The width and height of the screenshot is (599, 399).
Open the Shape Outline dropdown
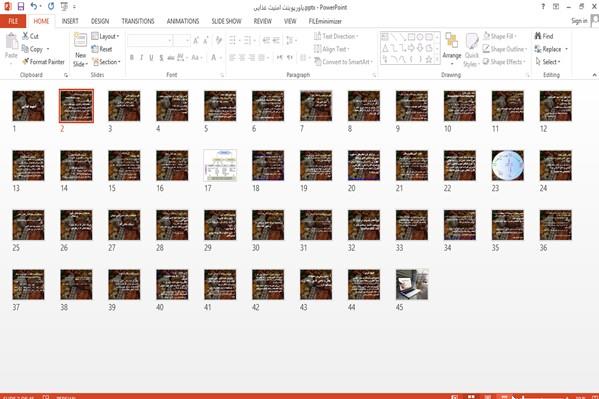[505, 49]
